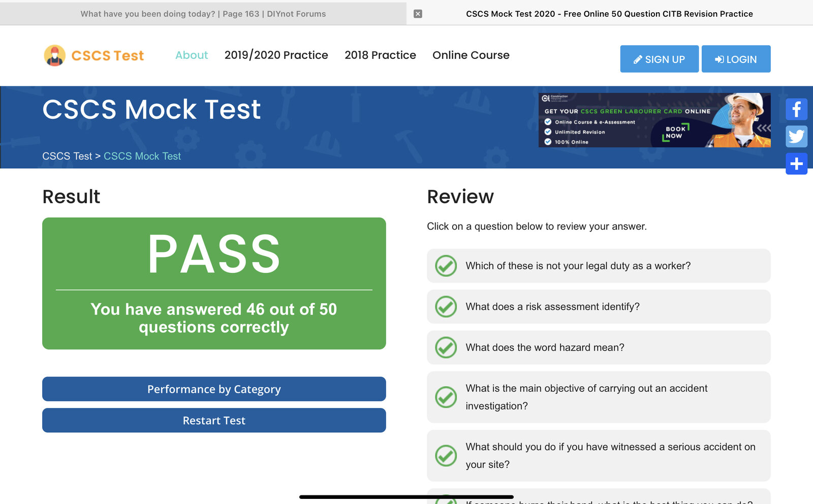Go to 2018 Practice page
Screen dimensions: 813x504
tap(380, 55)
